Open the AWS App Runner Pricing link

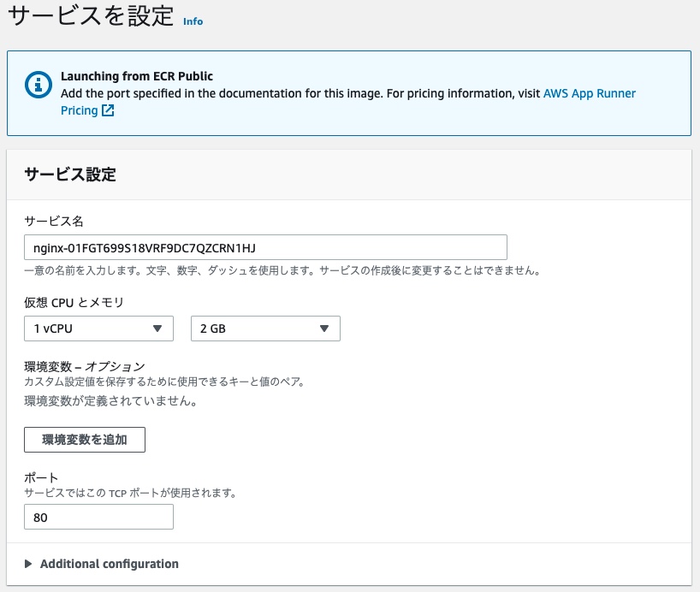click(589, 93)
